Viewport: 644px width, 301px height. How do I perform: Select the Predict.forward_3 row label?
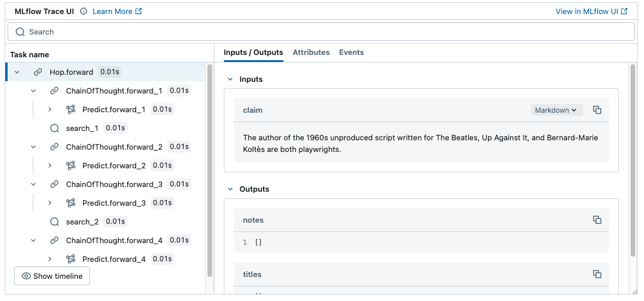pyautogui.click(x=114, y=203)
